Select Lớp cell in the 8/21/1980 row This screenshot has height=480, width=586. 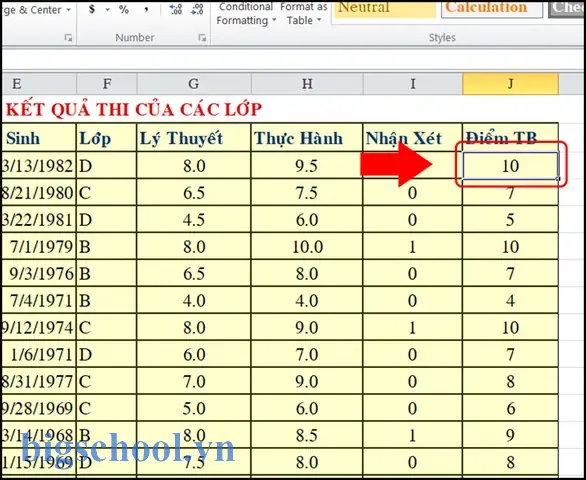click(x=107, y=192)
